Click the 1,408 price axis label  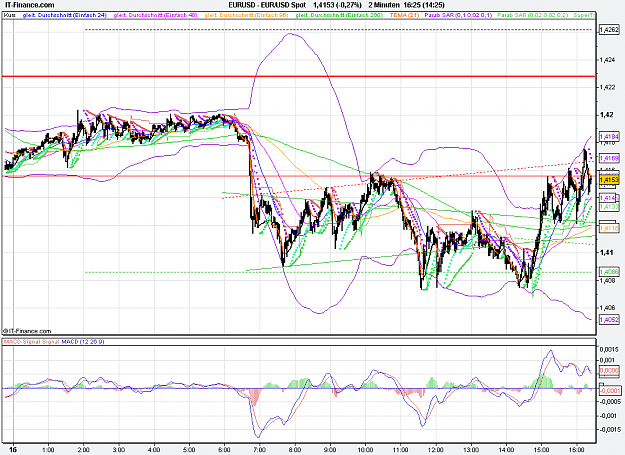pyautogui.click(x=607, y=280)
